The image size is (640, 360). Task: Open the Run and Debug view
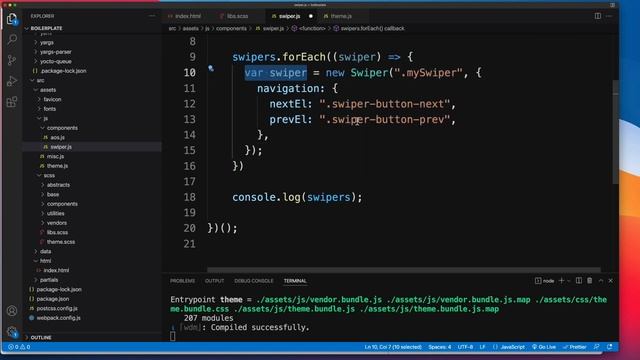[x=12, y=81]
